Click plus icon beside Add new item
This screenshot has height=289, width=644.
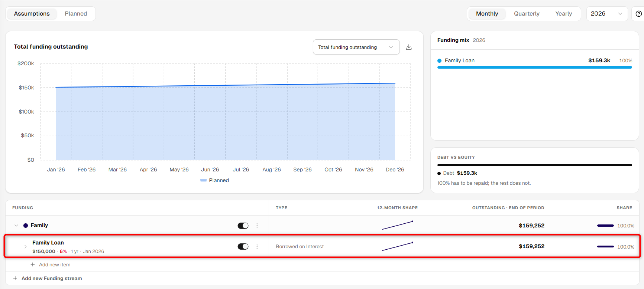click(33, 265)
